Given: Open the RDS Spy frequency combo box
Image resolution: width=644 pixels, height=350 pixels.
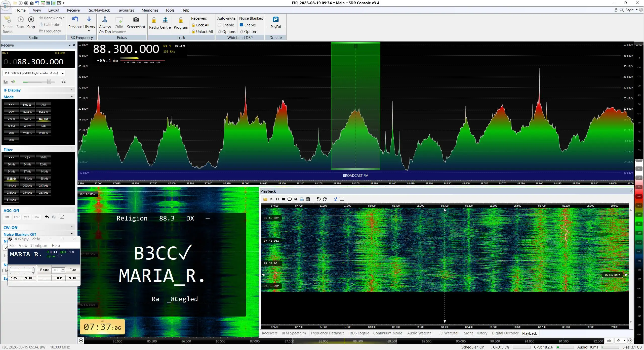Looking at the screenshot, I should point(58,270).
